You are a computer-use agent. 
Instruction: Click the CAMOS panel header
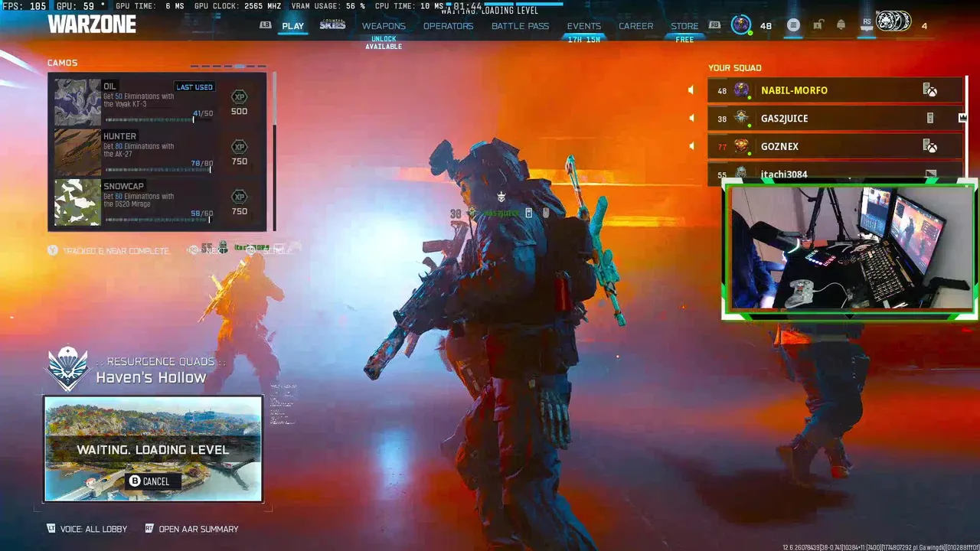pyautogui.click(x=62, y=63)
